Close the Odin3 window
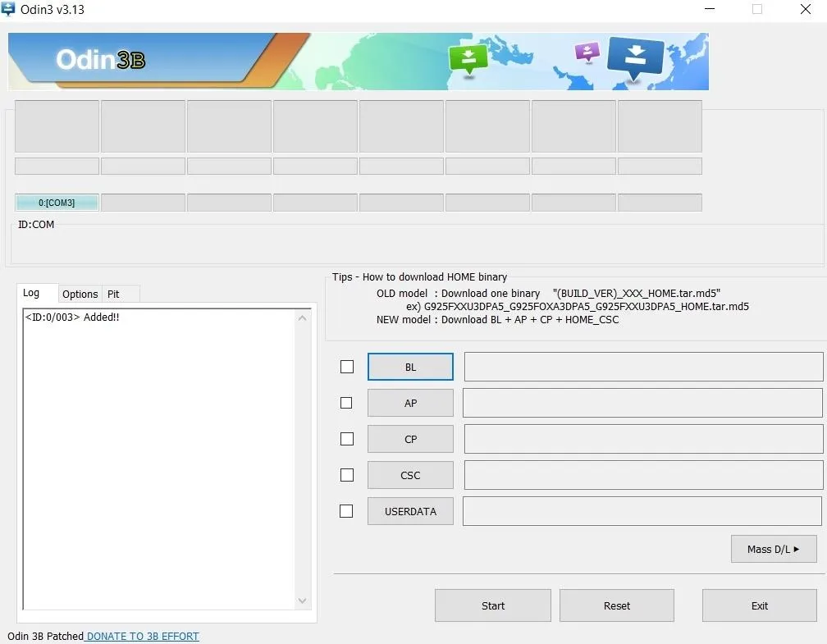 (806, 9)
